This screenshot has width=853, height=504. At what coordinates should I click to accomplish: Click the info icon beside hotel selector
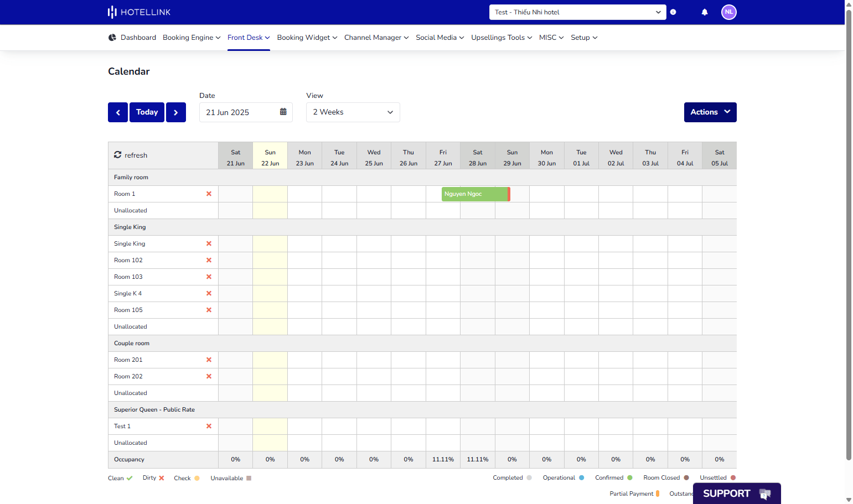673,12
